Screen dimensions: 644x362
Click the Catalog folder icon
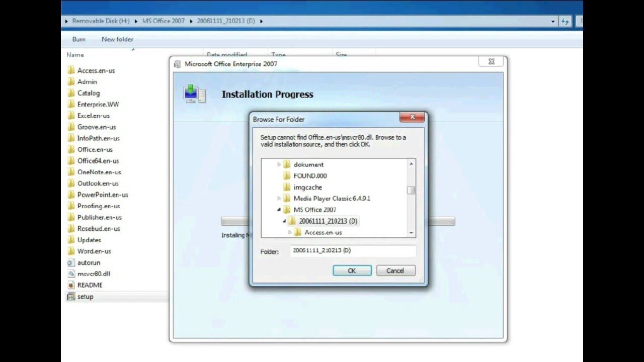(71, 93)
